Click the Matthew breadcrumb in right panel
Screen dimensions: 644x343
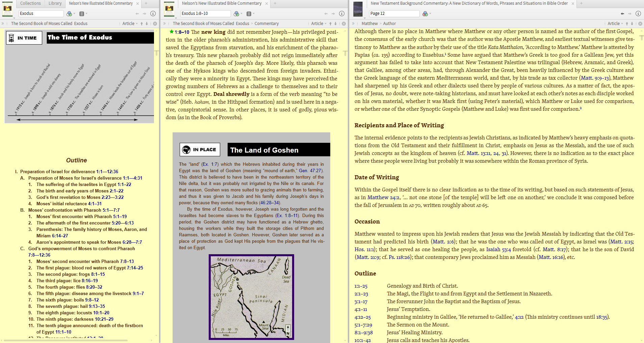[369, 24]
